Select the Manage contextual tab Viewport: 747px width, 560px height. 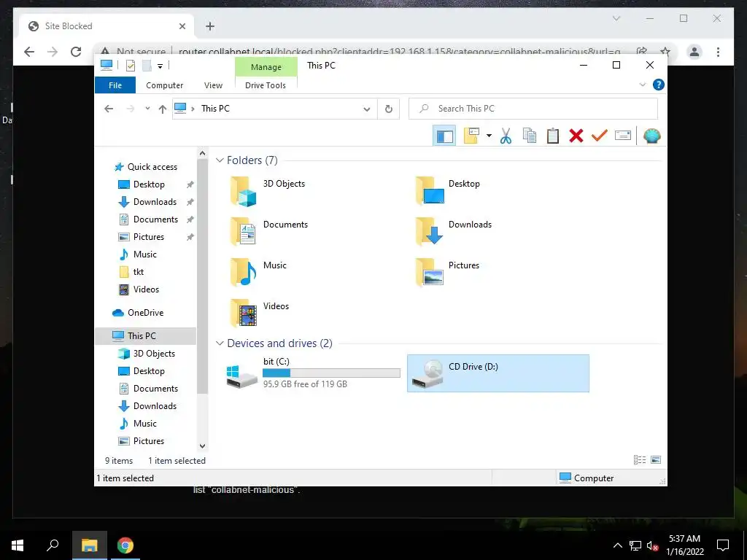point(266,67)
